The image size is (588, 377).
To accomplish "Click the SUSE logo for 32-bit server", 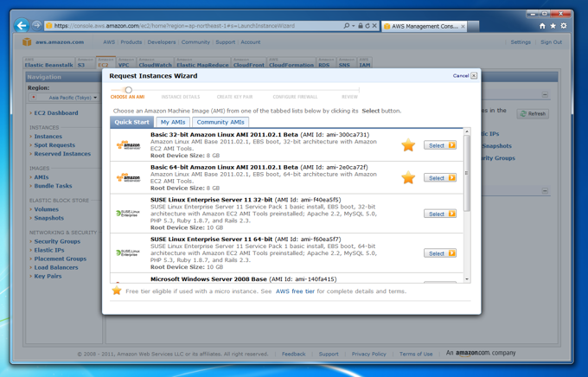I will pyautogui.click(x=128, y=214).
